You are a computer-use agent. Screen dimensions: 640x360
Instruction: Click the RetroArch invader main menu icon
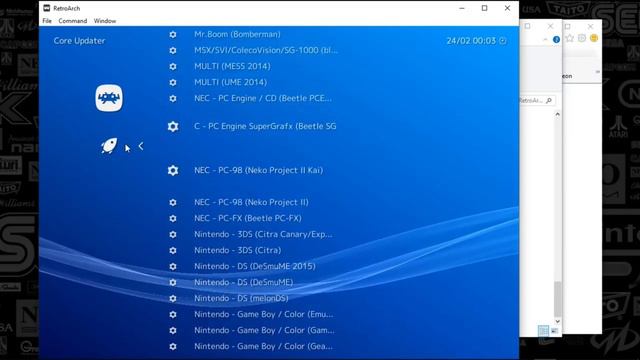(109, 98)
